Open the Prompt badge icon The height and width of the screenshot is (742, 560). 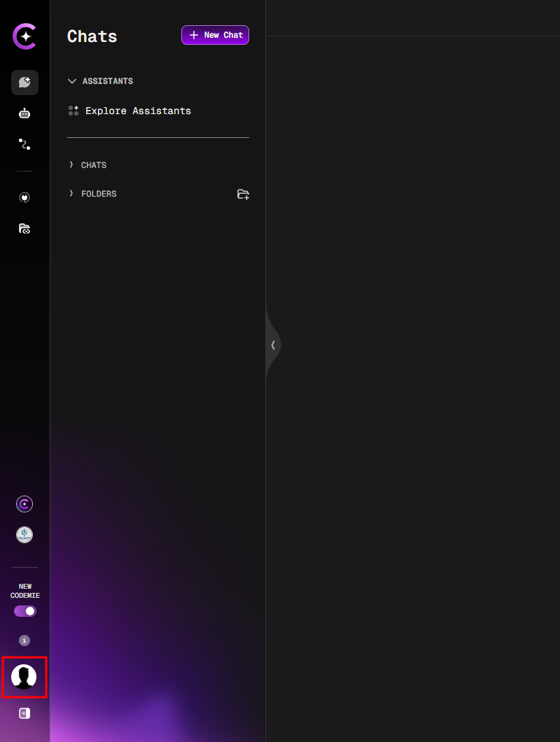coord(24,534)
